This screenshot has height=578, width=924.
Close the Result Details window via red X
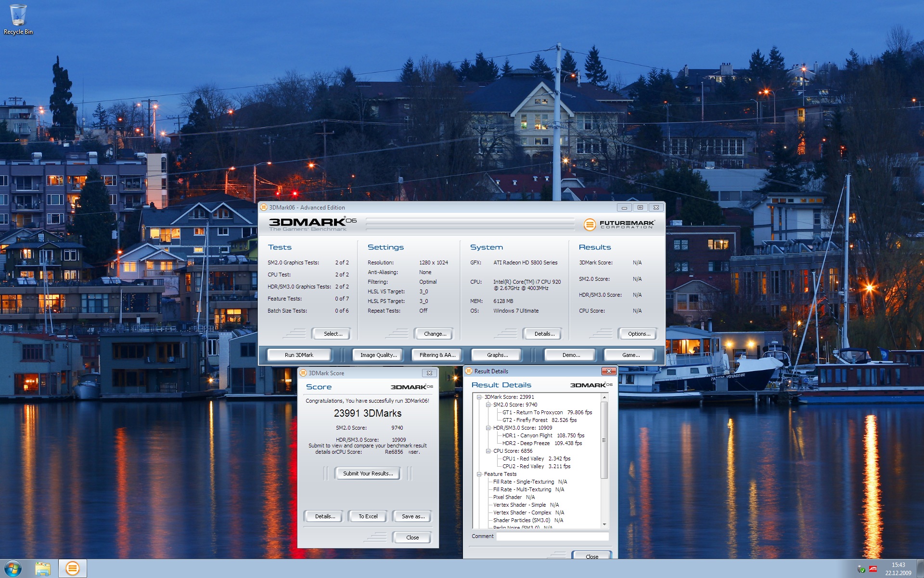click(609, 371)
